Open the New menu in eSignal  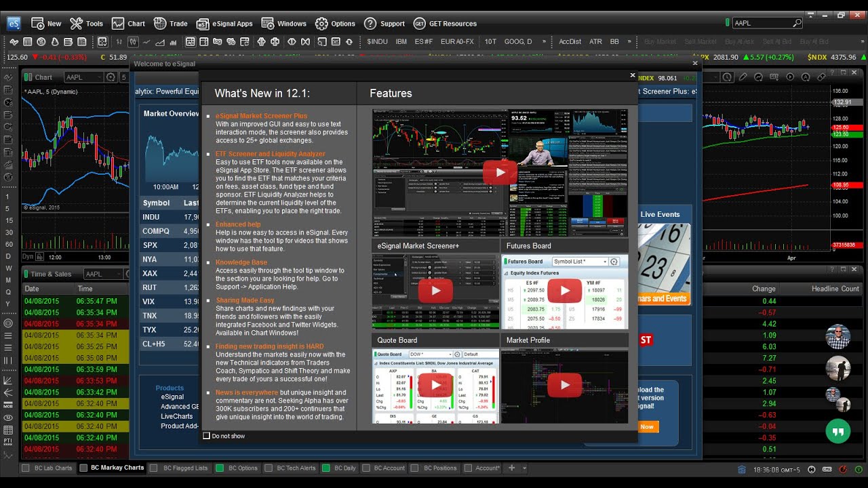coord(46,24)
